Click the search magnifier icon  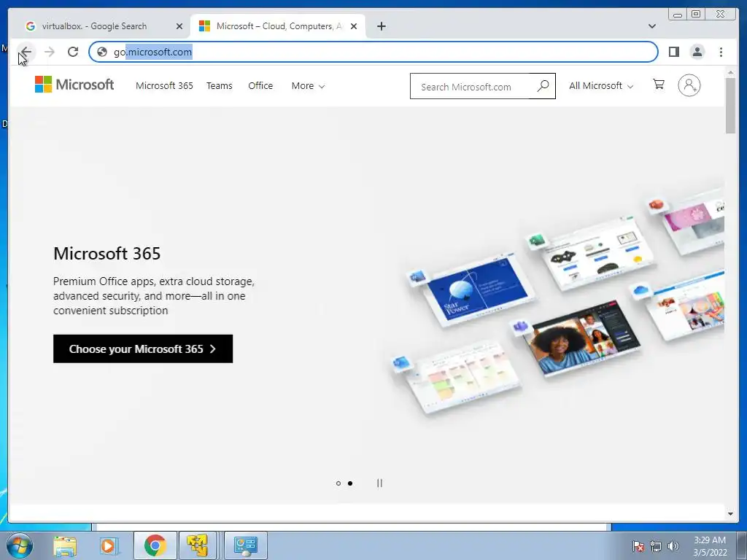point(543,86)
